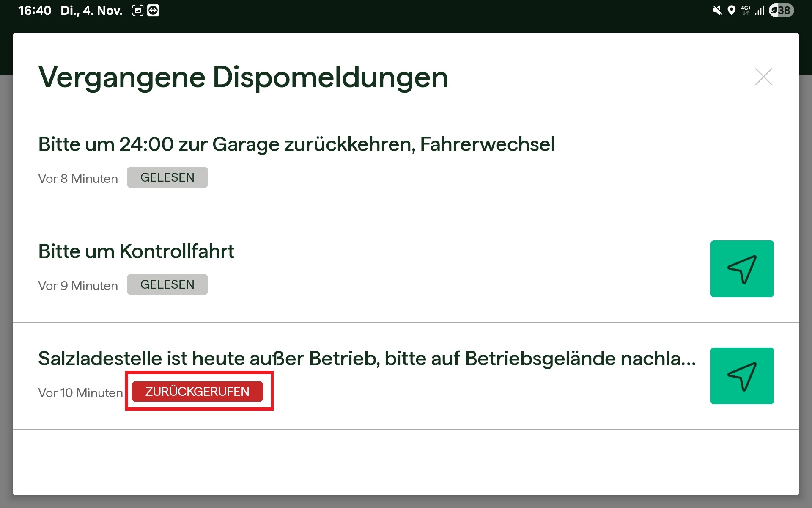Tap the mobile signal strength icon
Image resolution: width=812 pixels, height=508 pixels.
[x=760, y=10]
